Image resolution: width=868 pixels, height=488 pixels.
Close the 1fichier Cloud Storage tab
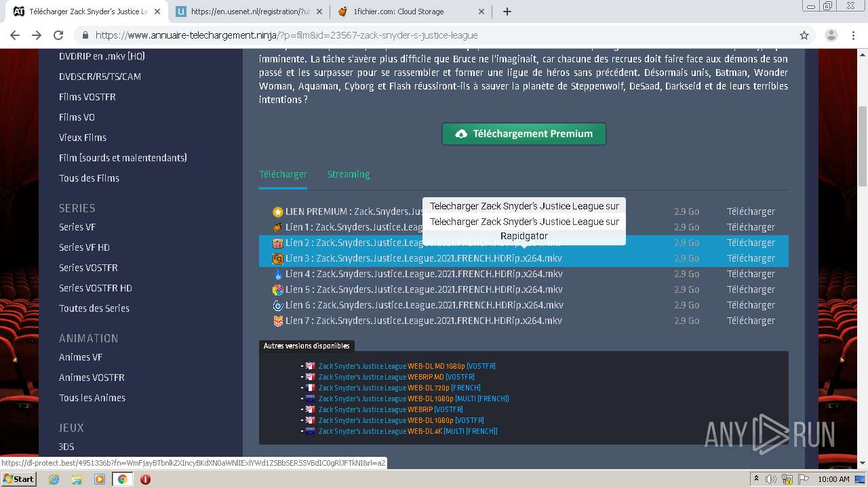pyautogui.click(x=481, y=12)
